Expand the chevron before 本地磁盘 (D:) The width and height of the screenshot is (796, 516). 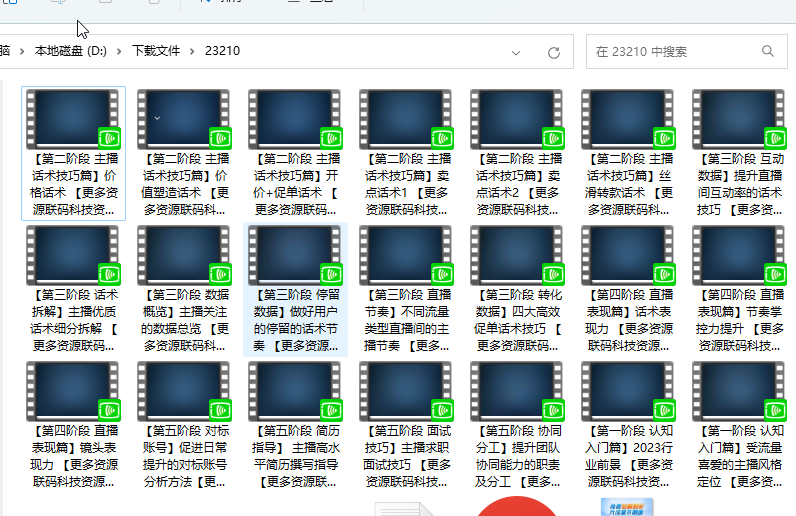[22, 51]
